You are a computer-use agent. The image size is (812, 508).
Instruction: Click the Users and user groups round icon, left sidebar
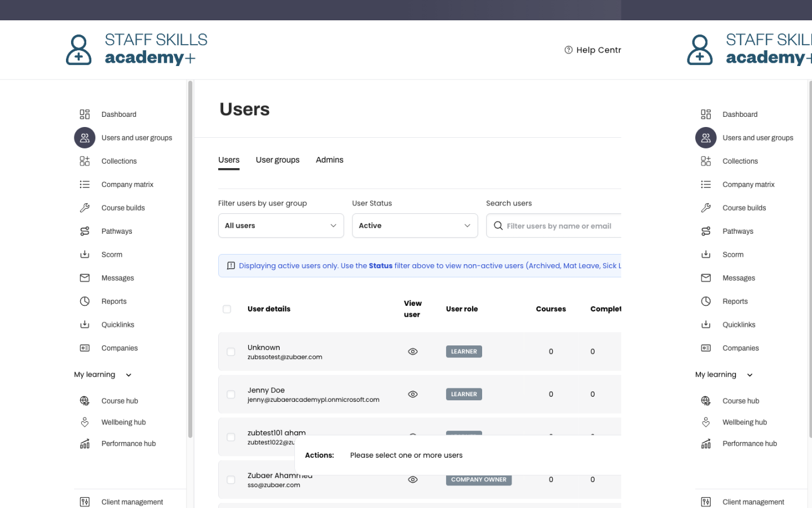[x=85, y=138]
